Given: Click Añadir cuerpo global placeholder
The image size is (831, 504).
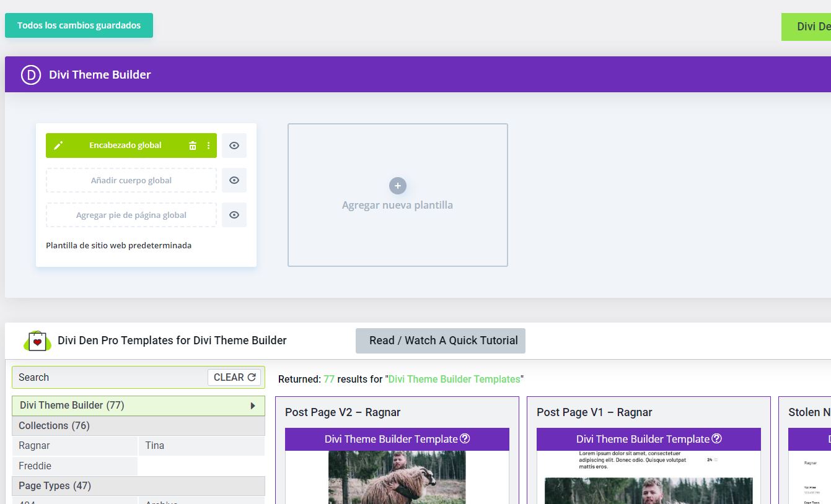Looking at the screenshot, I should 131,180.
